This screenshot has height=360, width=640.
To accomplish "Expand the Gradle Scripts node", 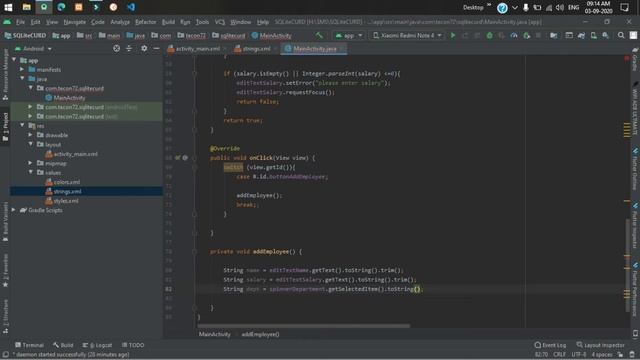I will (14, 210).
